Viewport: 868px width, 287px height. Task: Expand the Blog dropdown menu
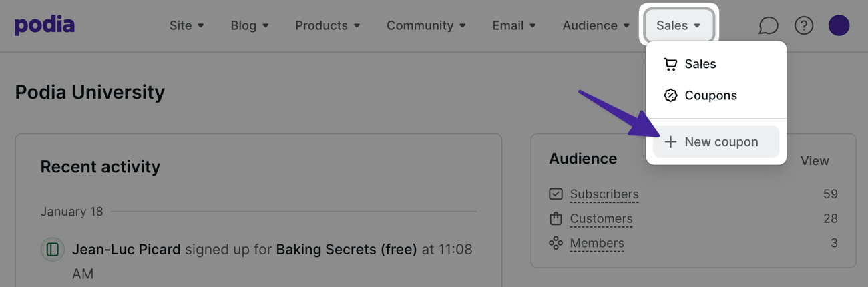[x=250, y=25]
